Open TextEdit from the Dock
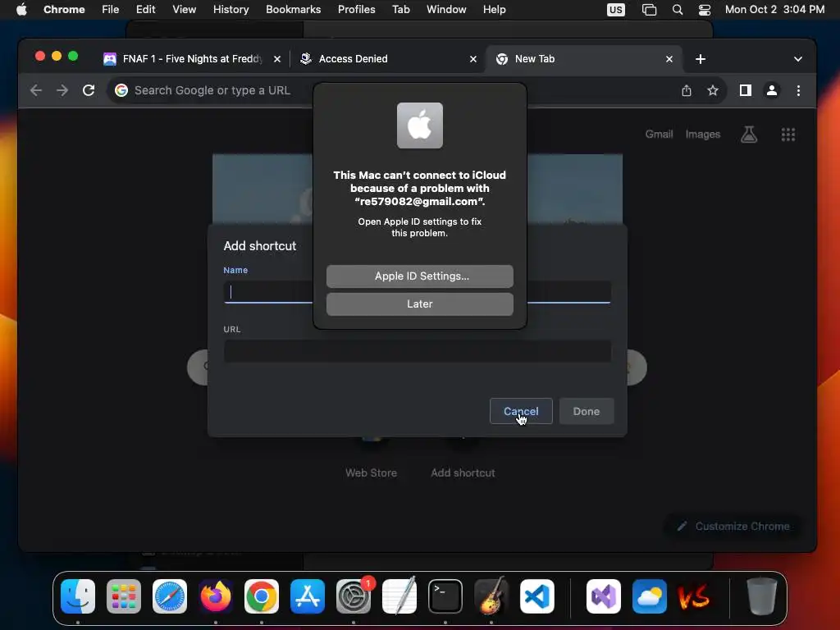The width and height of the screenshot is (840, 630). tap(399, 596)
